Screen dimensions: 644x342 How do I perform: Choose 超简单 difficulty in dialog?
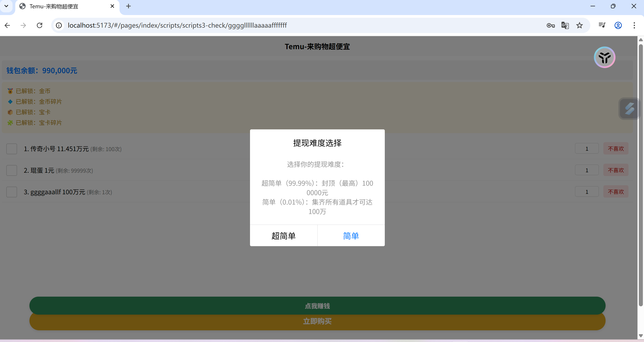coord(283,236)
